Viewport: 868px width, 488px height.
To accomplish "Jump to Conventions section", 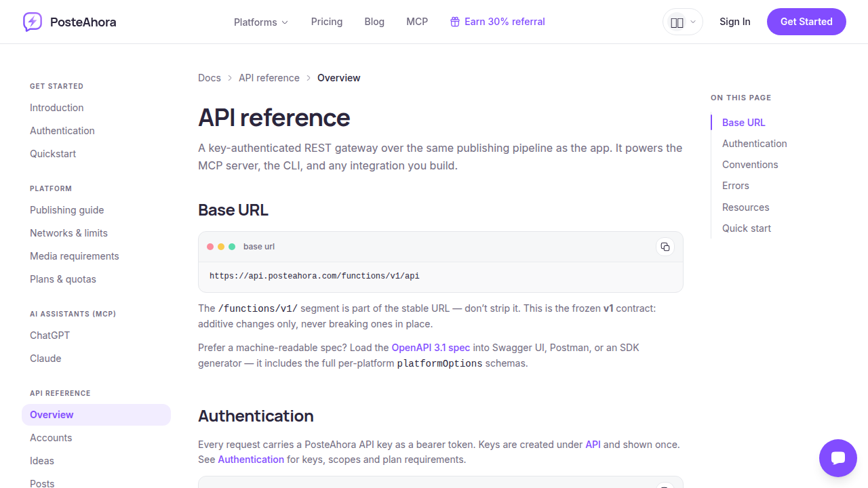I will (750, 165).
